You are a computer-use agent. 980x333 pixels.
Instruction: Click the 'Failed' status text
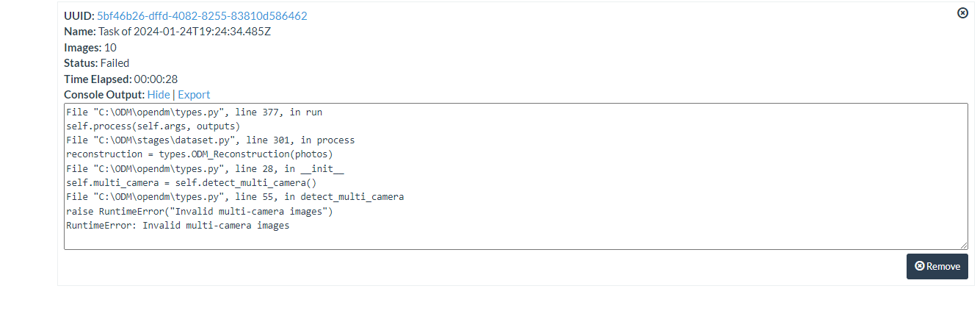point(115,63)
